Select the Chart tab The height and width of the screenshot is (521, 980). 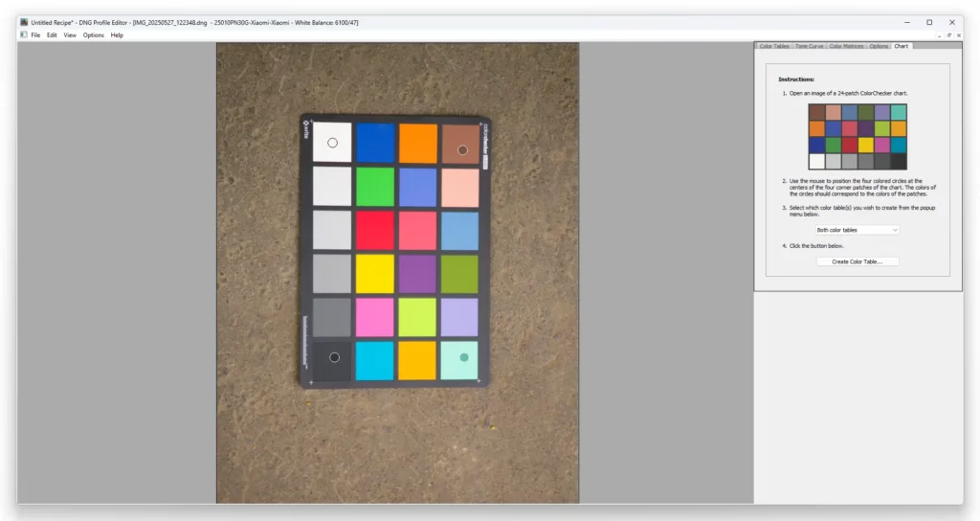pyautogui.click(x=902, y=46)
